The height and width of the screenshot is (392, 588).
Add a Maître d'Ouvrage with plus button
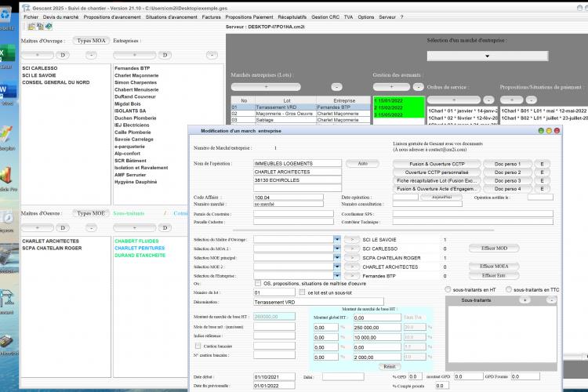pyautogui.click(x=38, y=55)
